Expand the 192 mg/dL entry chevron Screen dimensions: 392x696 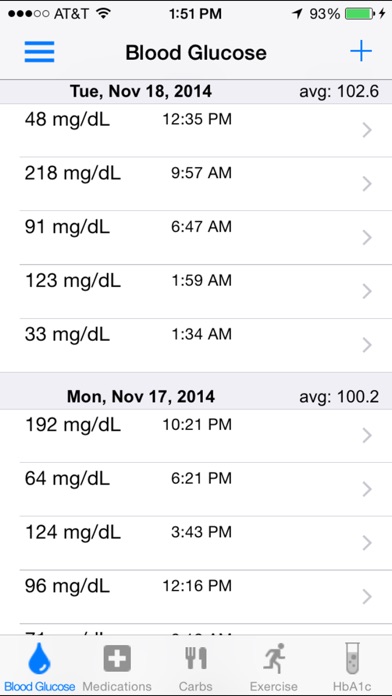click(x=367, y=435)
